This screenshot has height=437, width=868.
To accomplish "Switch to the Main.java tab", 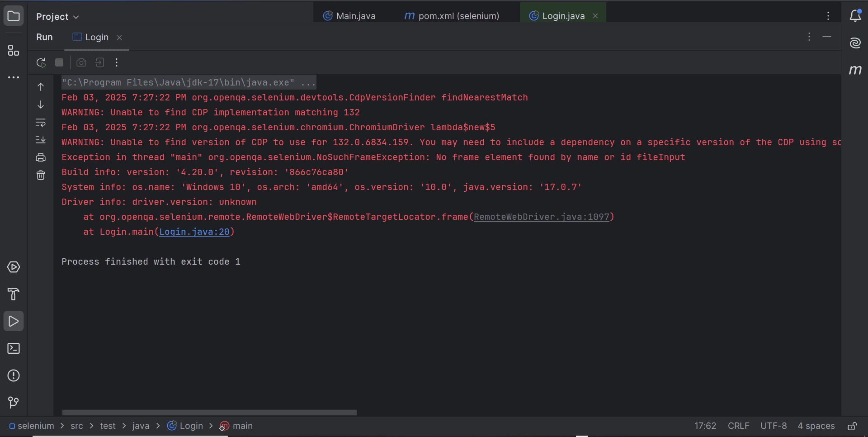I will (356, 16).
